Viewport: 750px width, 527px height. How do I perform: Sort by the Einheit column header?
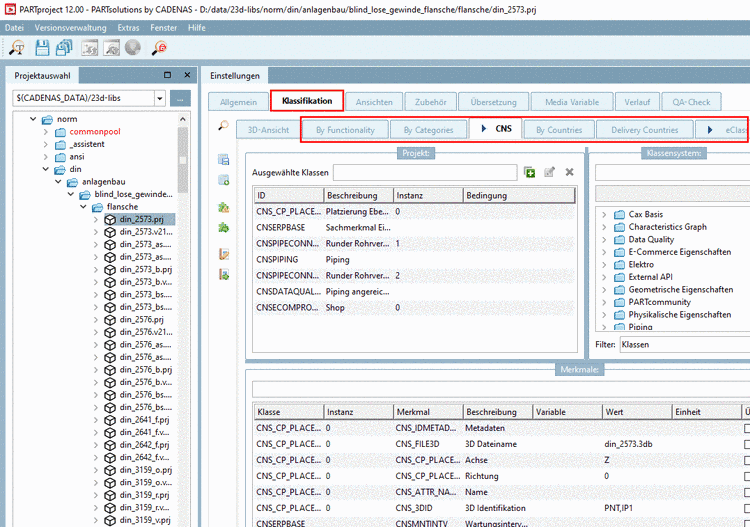coord(706,412)
